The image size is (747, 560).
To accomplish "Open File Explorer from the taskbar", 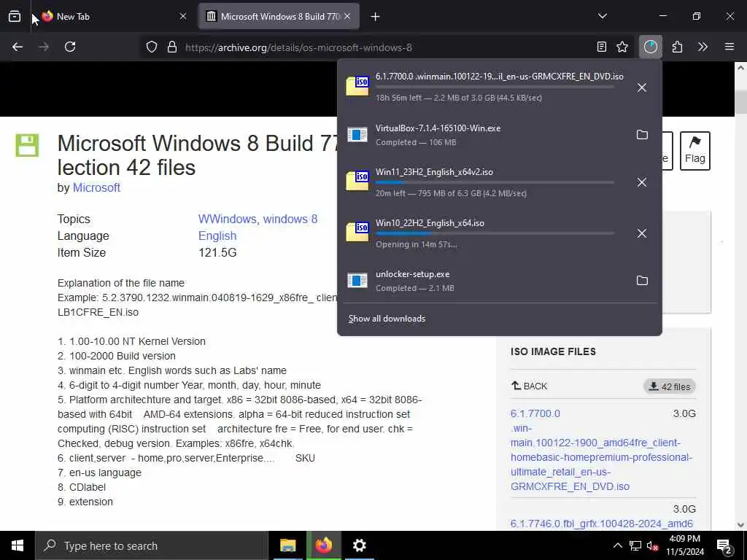I will coord(287,545).
